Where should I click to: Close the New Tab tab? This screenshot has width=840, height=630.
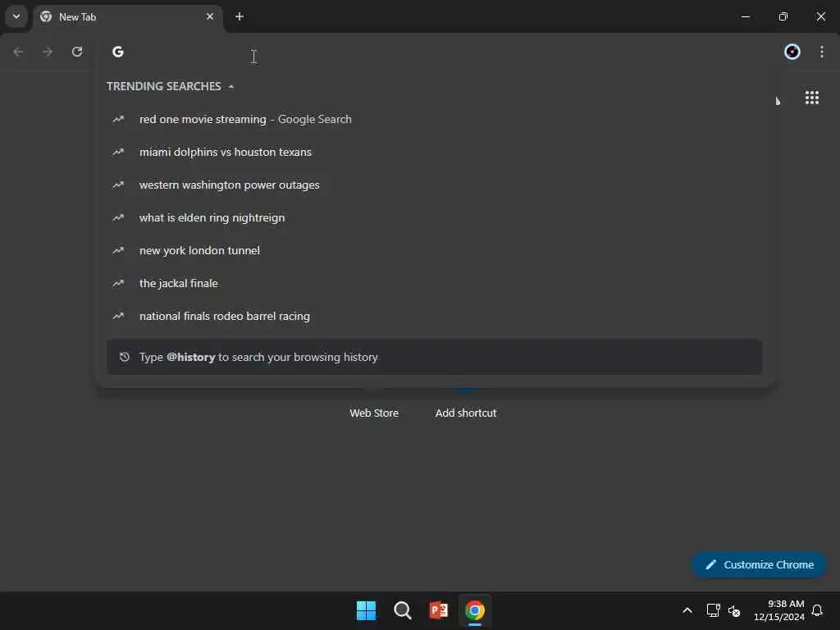point(209,16)
